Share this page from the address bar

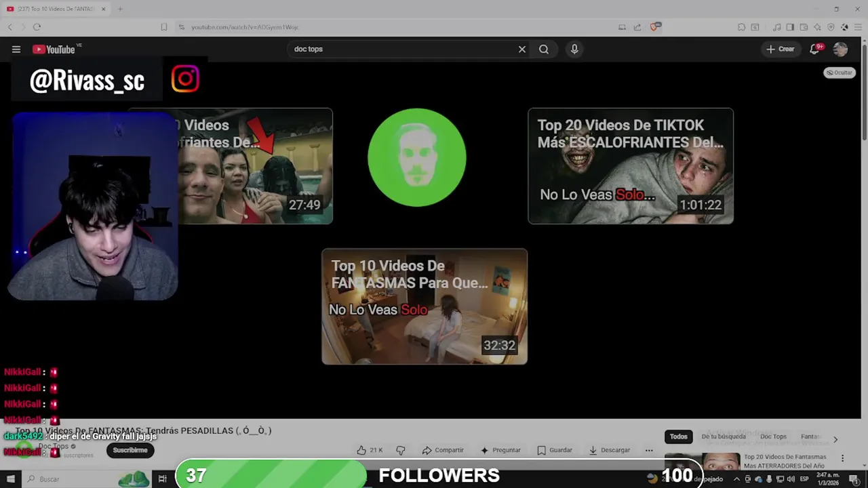click(637, 27)
